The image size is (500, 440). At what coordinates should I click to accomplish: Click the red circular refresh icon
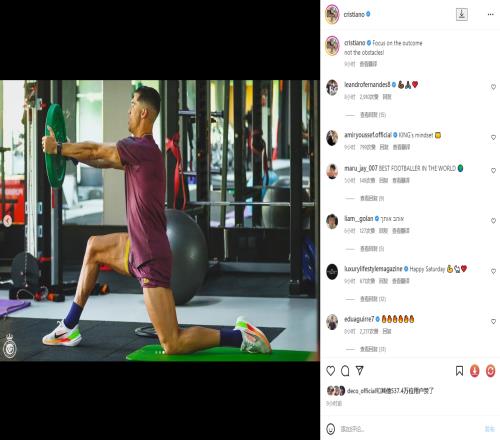(x=490, y=371)
